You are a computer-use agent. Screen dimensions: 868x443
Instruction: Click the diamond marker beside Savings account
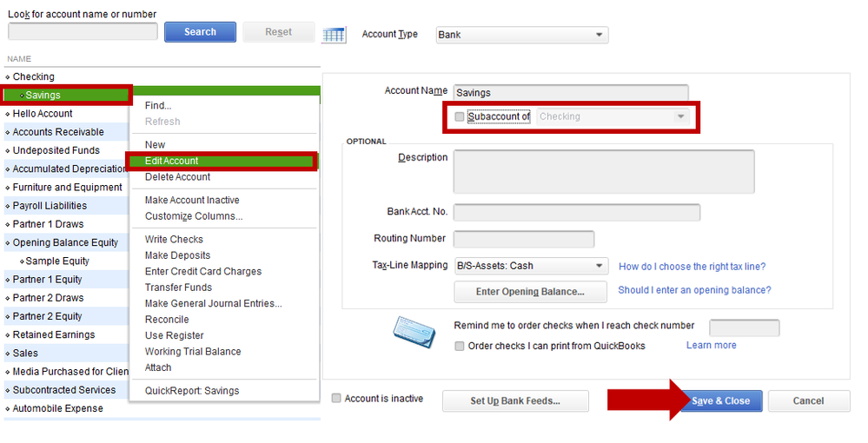click(x=22, y=96)
